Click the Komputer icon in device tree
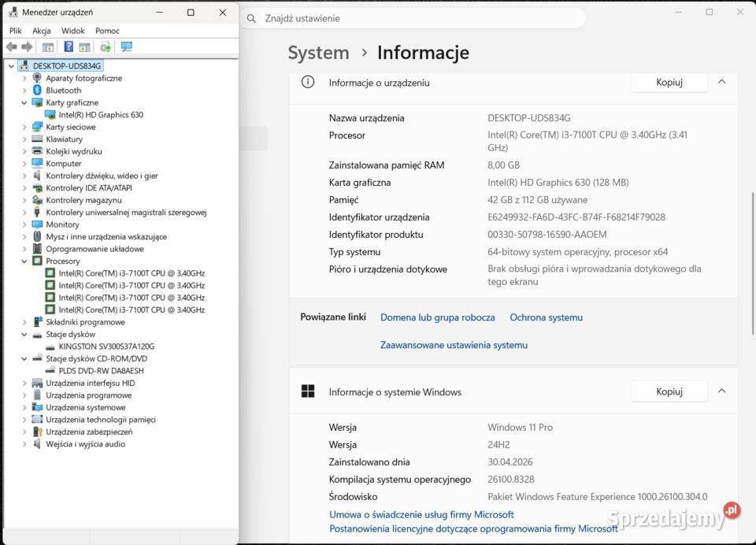Image resolution: width=756 pixels, height=545 pixels. point(37,163)
